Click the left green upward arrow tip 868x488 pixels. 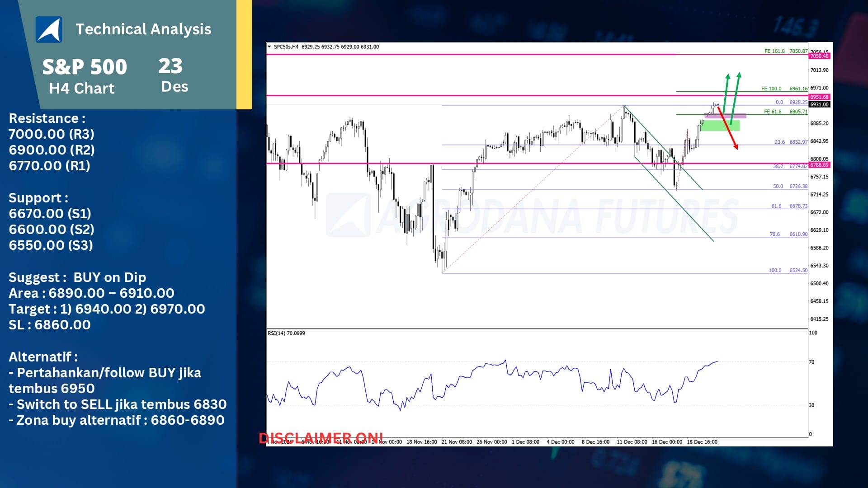(x=728, y=76)
